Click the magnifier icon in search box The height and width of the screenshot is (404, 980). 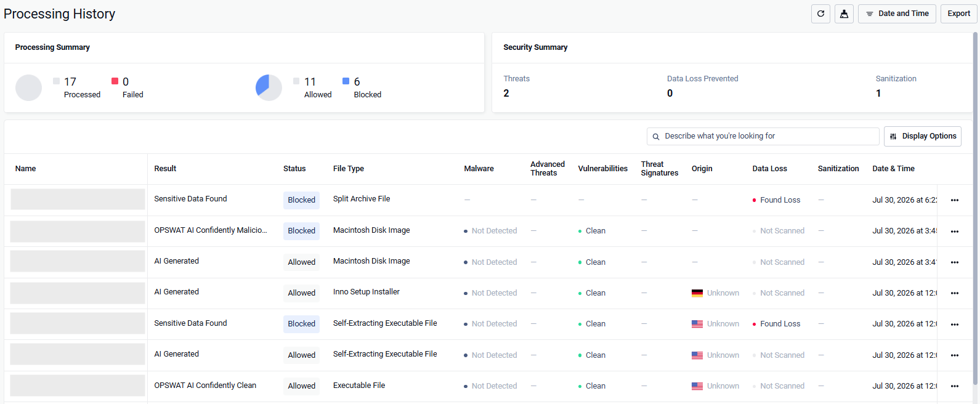pyautogui.click(x=656, y=137)
